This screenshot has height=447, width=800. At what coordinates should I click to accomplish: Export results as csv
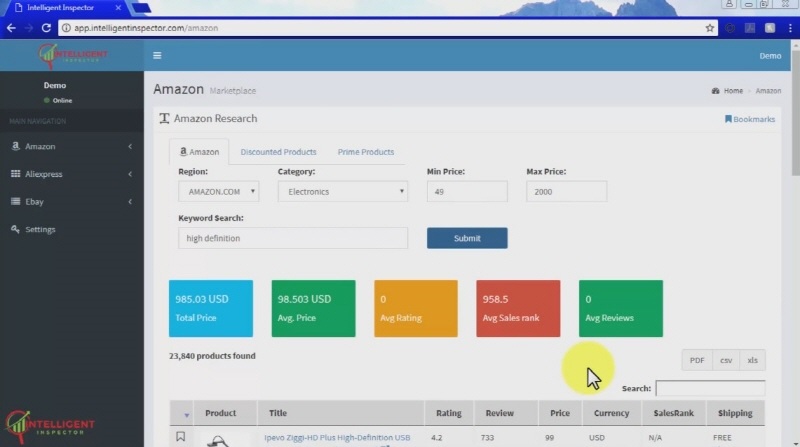[726, 360]
